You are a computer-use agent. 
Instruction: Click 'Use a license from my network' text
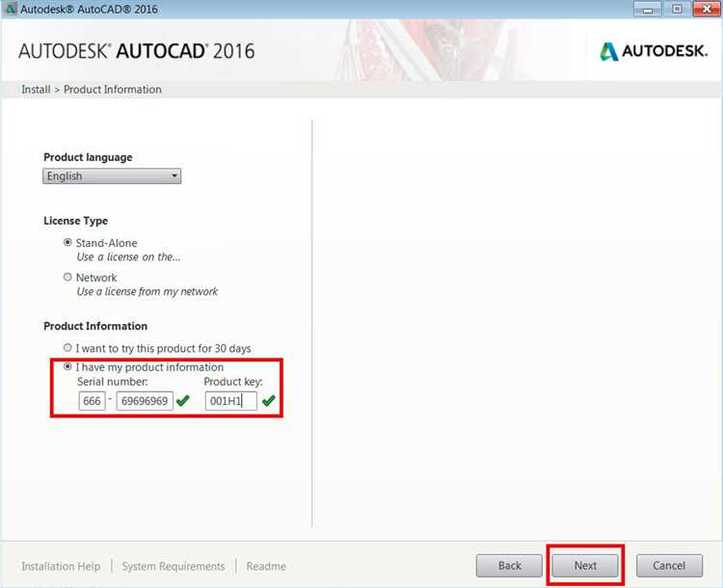[147, 292]
